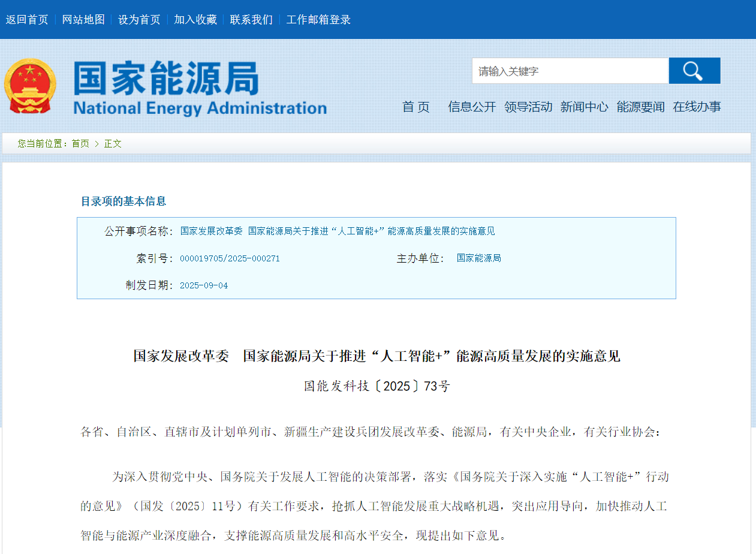
Task: Click 首页 in the breadcrumb trail
Action: 80,143
